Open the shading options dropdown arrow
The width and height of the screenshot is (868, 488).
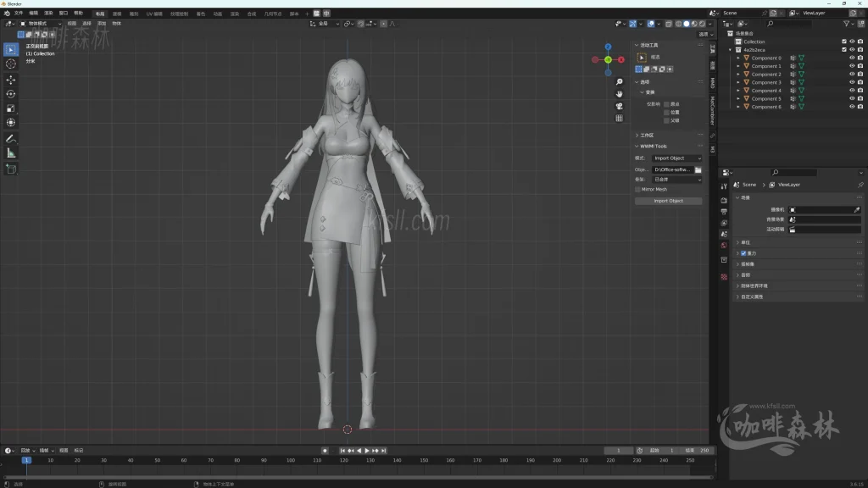pyautogui.click(x=710, y=24)
